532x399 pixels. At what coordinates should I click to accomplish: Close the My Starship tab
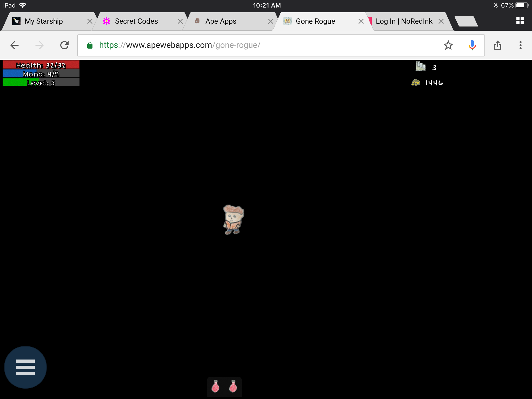tap(90, 21)
